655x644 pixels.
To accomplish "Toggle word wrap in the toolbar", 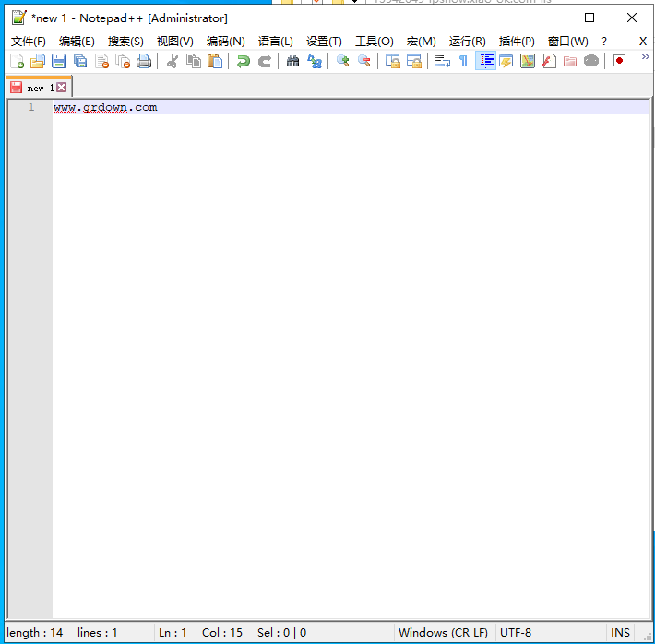I will coord(442,61).
